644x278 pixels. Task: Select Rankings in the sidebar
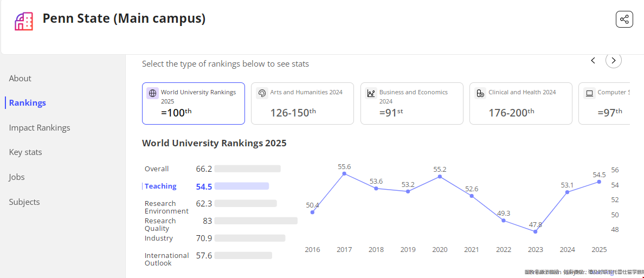(x=28, y=102)
